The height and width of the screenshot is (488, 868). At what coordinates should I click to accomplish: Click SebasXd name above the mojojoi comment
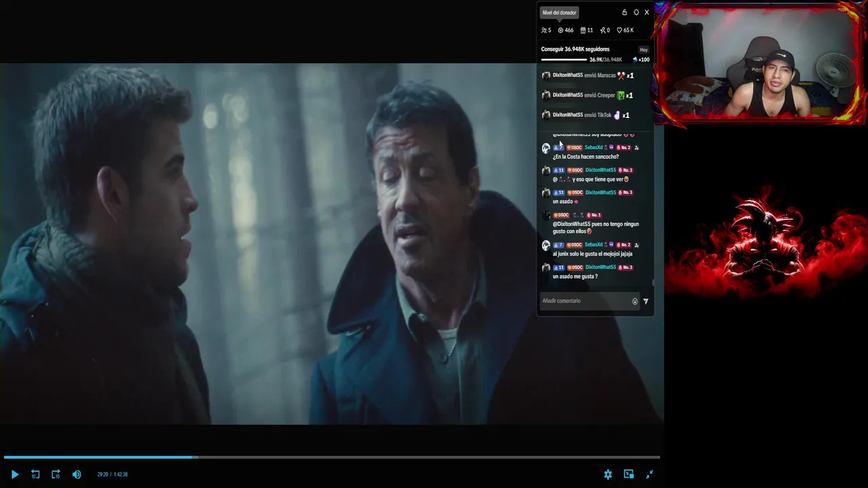(x=593, y=245)
